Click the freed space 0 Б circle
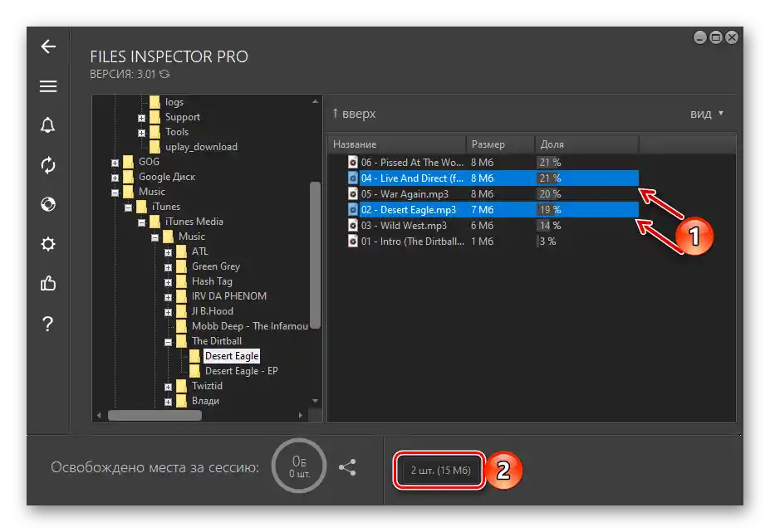 [x=298, y=466]
